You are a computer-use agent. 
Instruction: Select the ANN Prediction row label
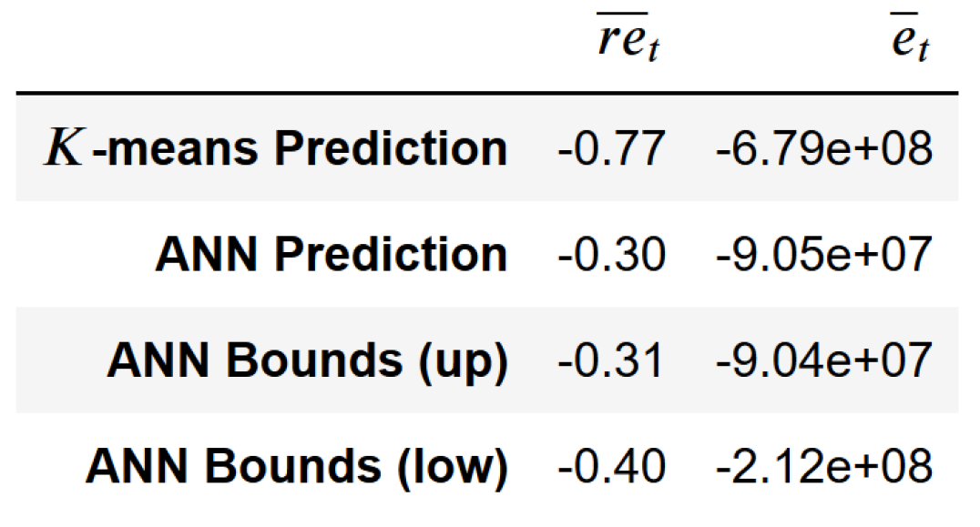331,254
